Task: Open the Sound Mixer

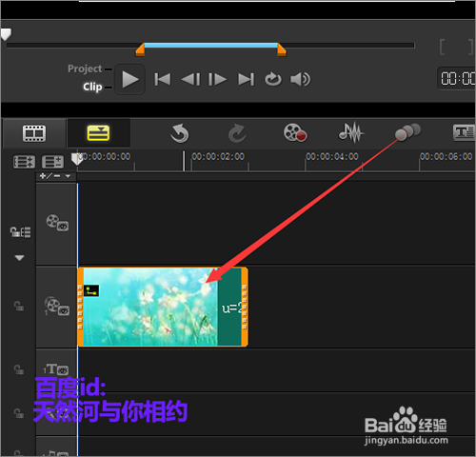Action: click(351, 132)
